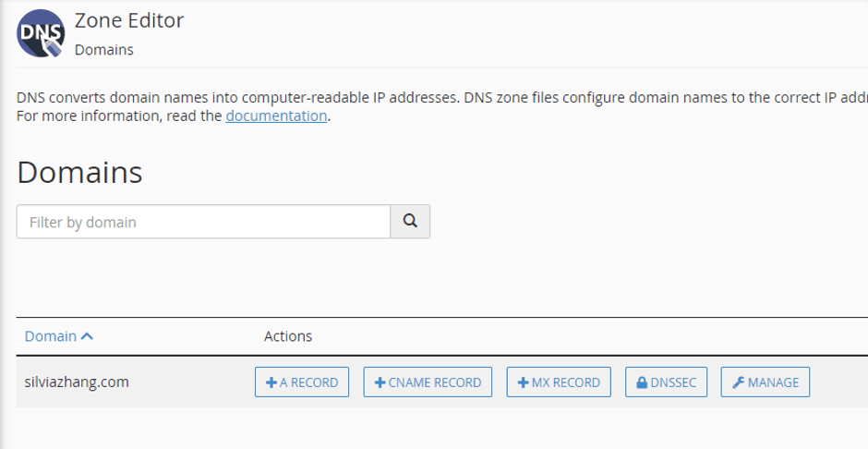868x449 pixels.
Task: Click the plus icon beside MX RECORD
Action: click(524, 382)
